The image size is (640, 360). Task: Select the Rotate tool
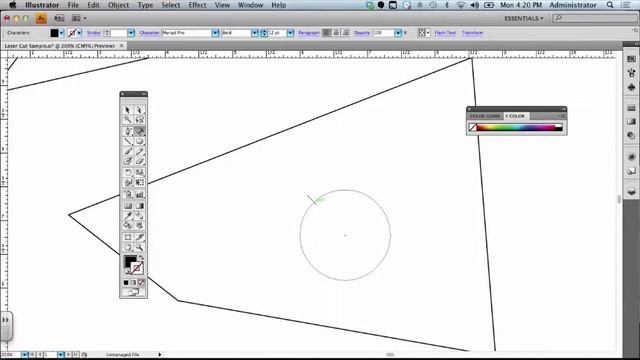[128, 172]
